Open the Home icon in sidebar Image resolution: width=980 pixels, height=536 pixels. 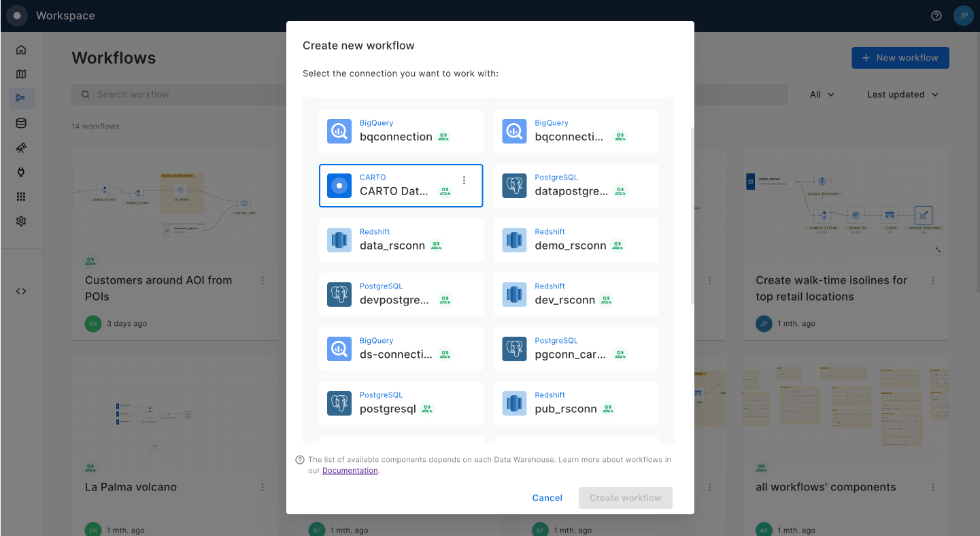click(21, 50)
